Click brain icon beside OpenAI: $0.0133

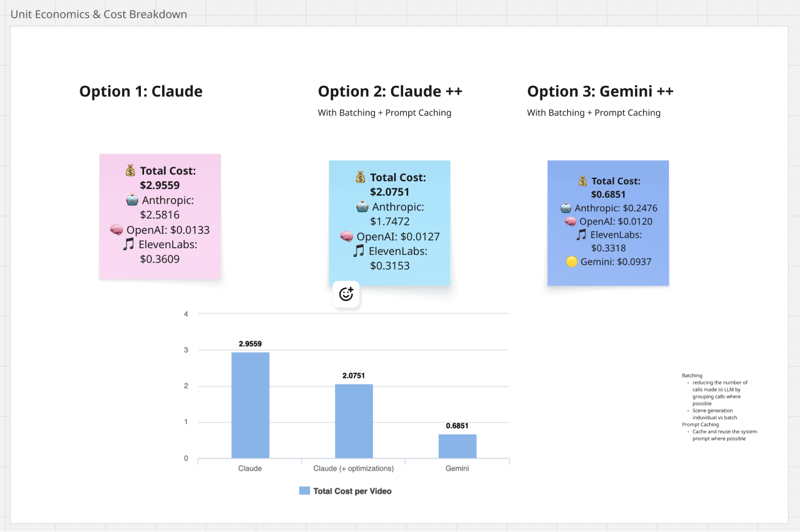(x=116, y=230)
